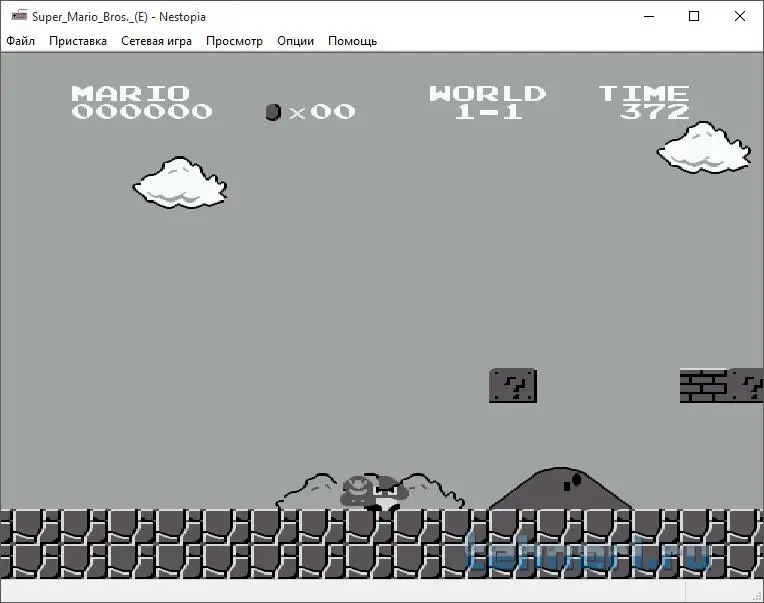764x603 pixels.
Task: Open the Файл menu
Action: pos(20,41)
